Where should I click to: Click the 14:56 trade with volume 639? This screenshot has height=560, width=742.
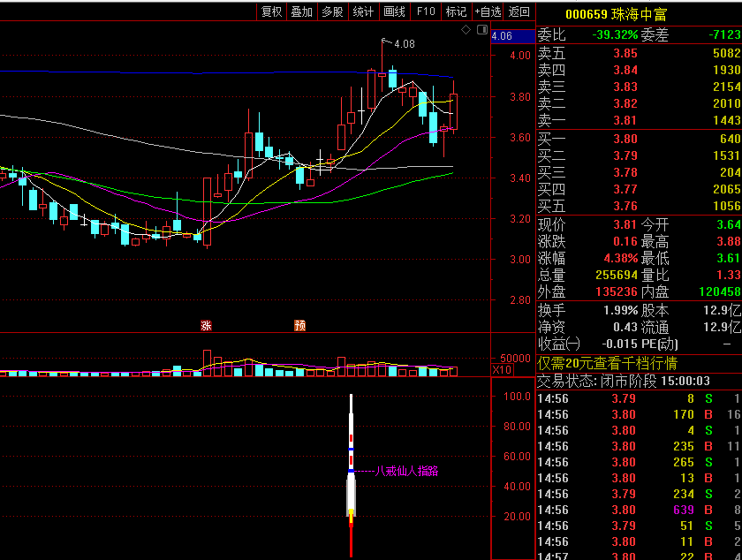click(639, 510)
